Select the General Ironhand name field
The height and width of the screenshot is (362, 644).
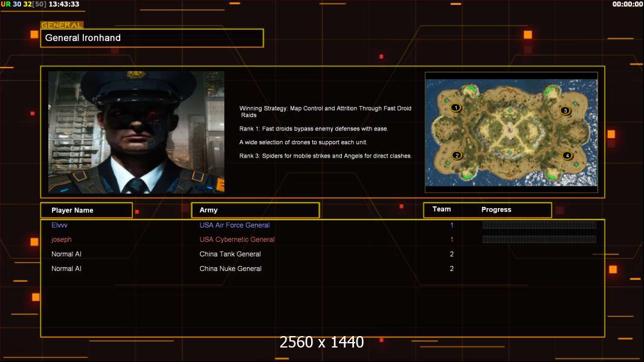(x=152, y=38)
